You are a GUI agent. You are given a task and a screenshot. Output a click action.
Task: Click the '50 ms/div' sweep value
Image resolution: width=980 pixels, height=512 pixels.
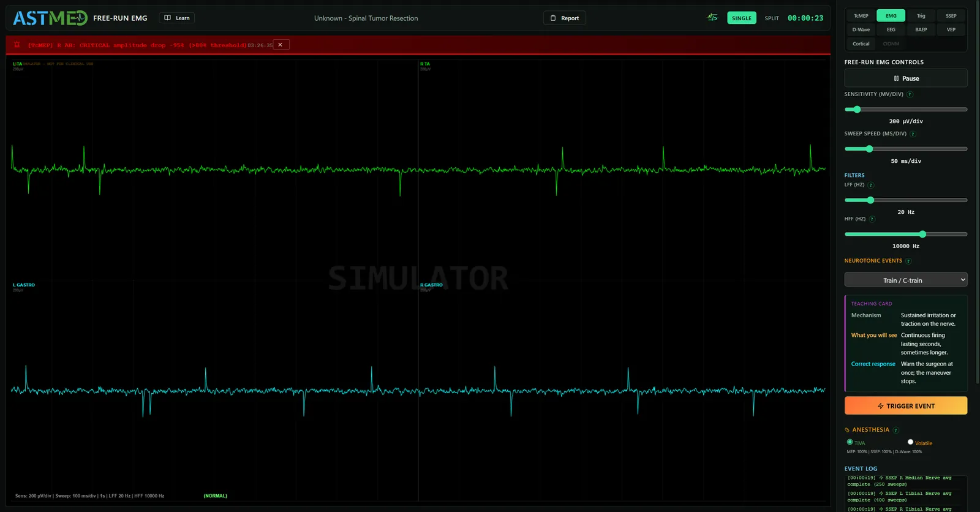pos(906,161)
